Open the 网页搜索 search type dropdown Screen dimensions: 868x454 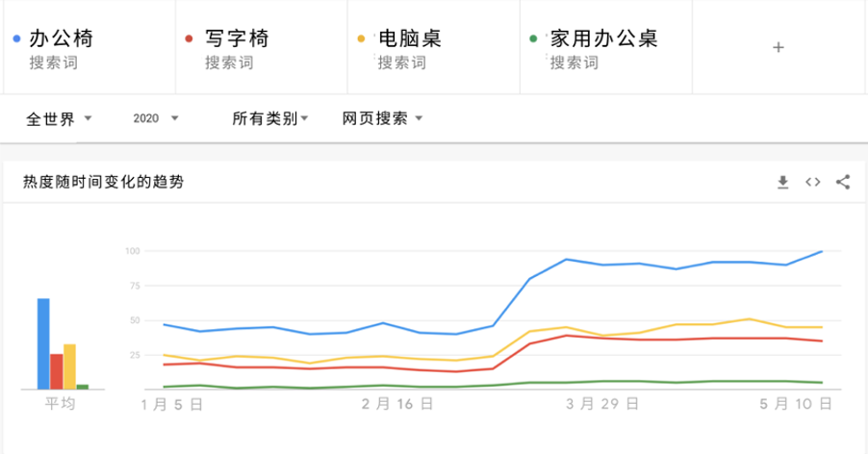pyautogui.click(x=382, y=118)
